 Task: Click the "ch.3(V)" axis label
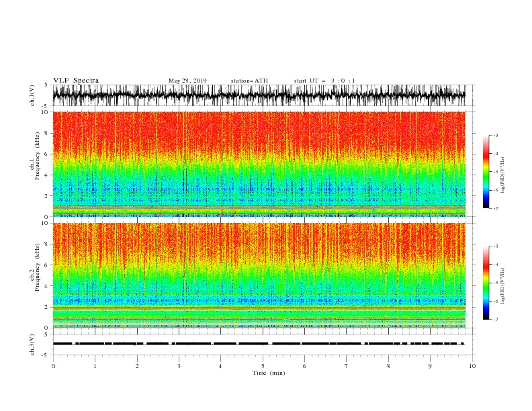[32, 345]
